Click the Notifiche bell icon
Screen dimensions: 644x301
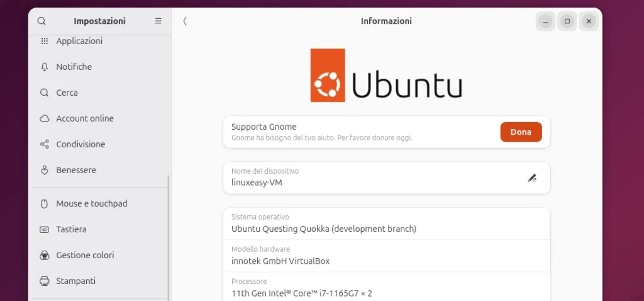pyautogui.click(x=45, y=67)
